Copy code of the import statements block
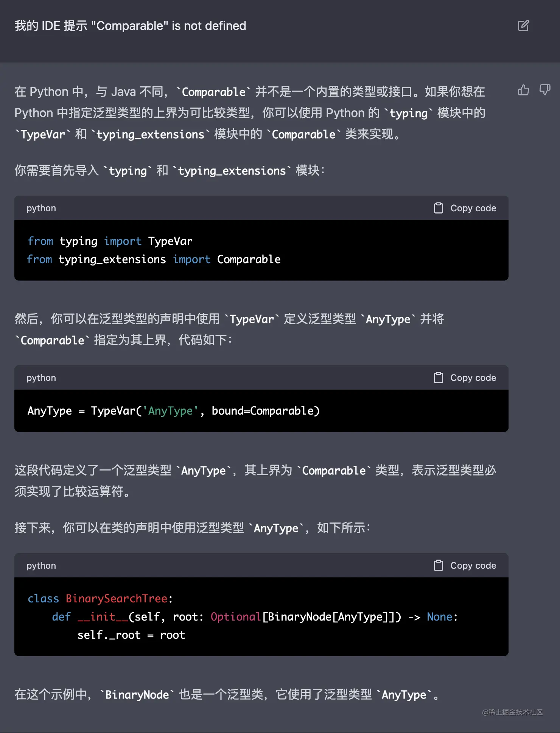This screenshot has height=733, width=560. 473,208
